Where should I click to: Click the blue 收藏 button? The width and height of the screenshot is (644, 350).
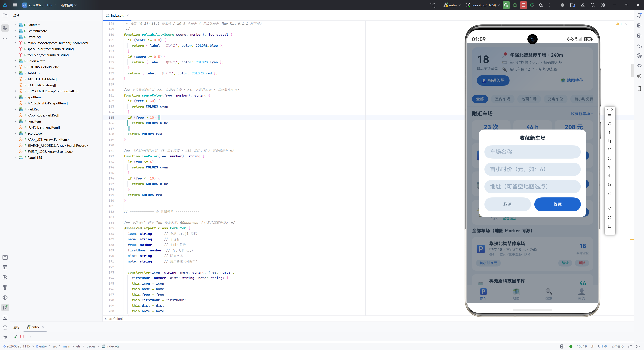557,204
